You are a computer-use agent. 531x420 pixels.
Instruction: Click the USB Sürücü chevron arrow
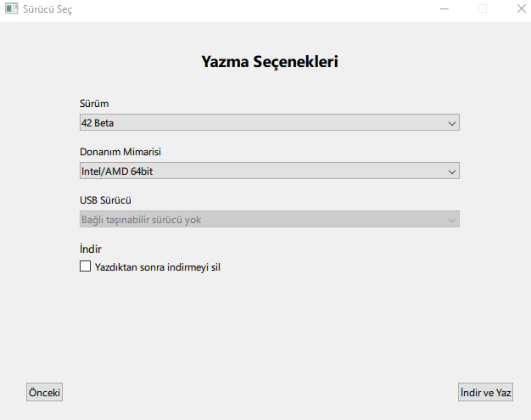(x=451, y=220)
